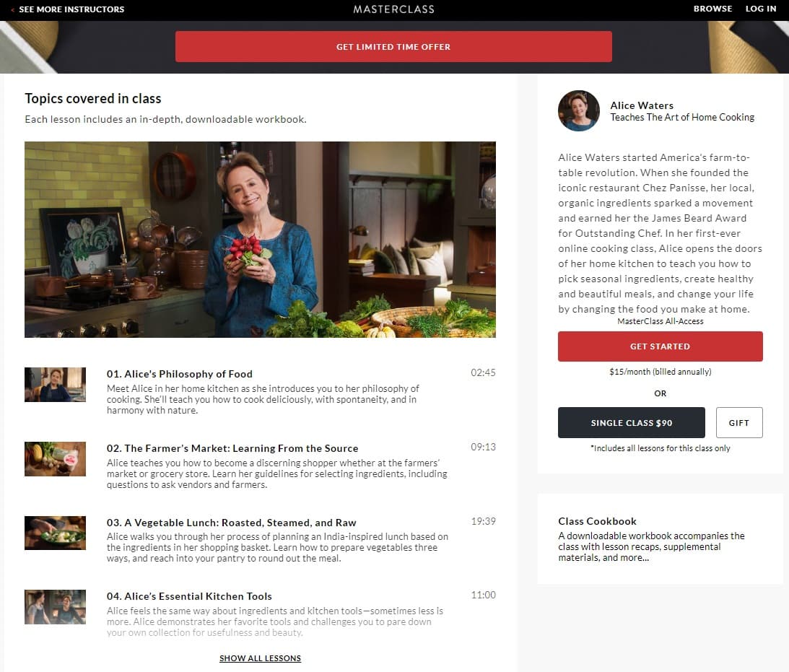Screen dimensions: 789x672
Task: Click the Gift button
Action: pos(739,422)
